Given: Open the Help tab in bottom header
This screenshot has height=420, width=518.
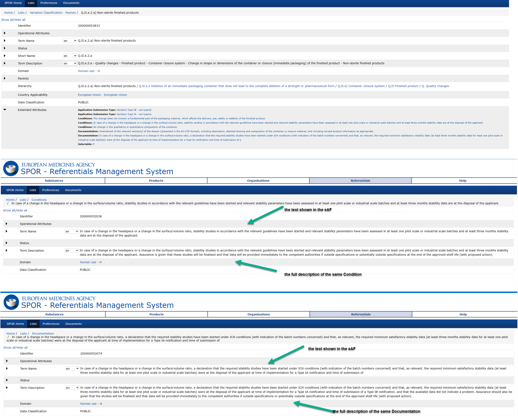Looking at the screenshot, I should tap(463, 315).
